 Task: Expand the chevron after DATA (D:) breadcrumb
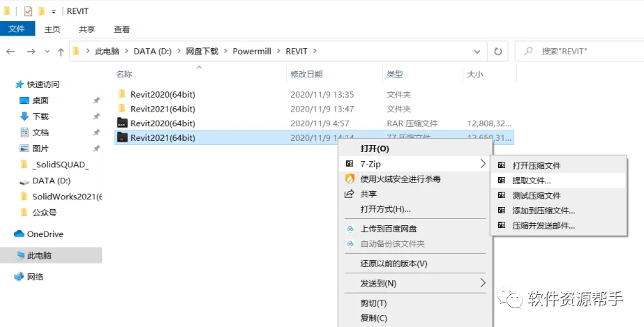(179, 52)
